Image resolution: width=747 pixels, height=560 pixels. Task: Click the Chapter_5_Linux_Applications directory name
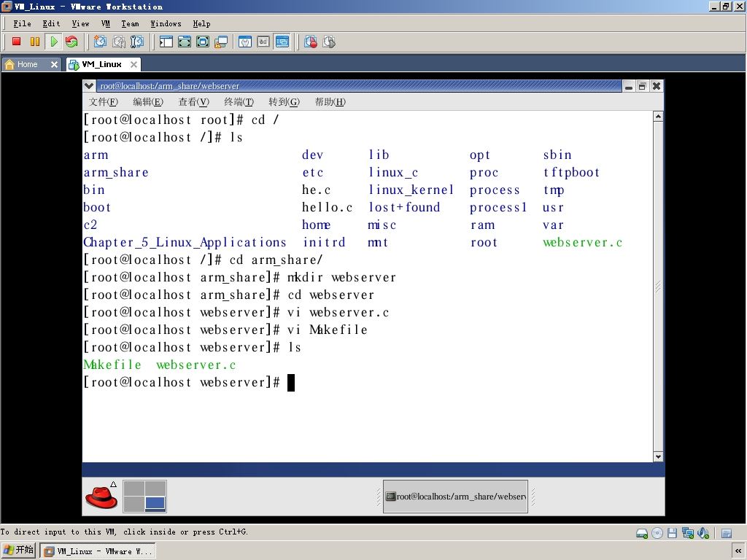(185, 242)
